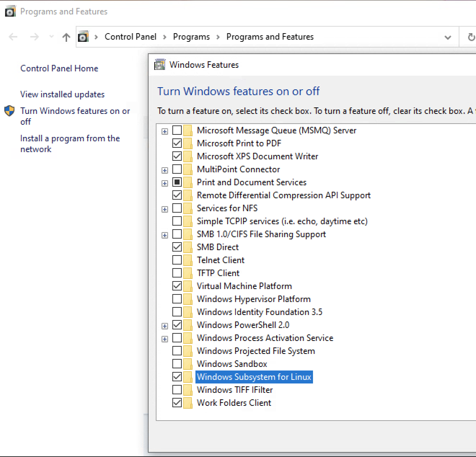Select the Control Panel breadcrumb
The width and height of the screenshot is (476, 457).
131,37
